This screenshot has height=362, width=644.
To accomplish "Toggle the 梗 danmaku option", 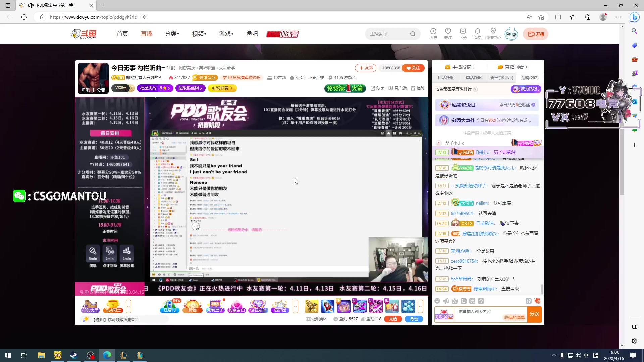I will tap(472, 301).
